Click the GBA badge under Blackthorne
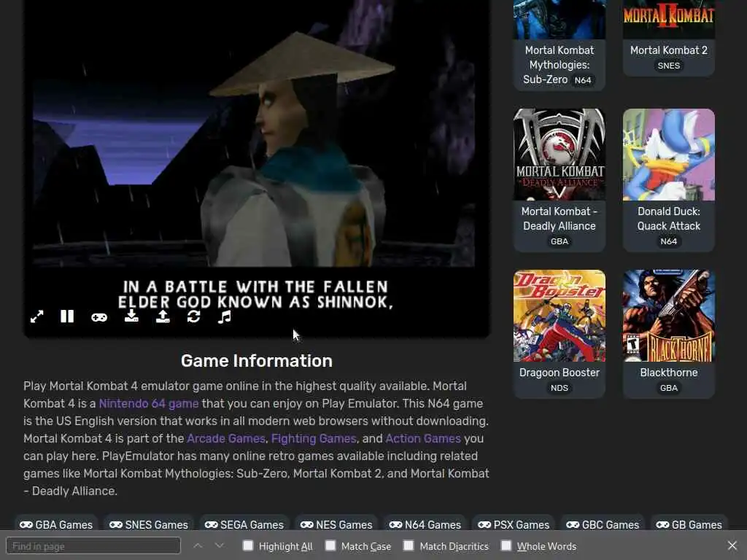 pos(669,388)
